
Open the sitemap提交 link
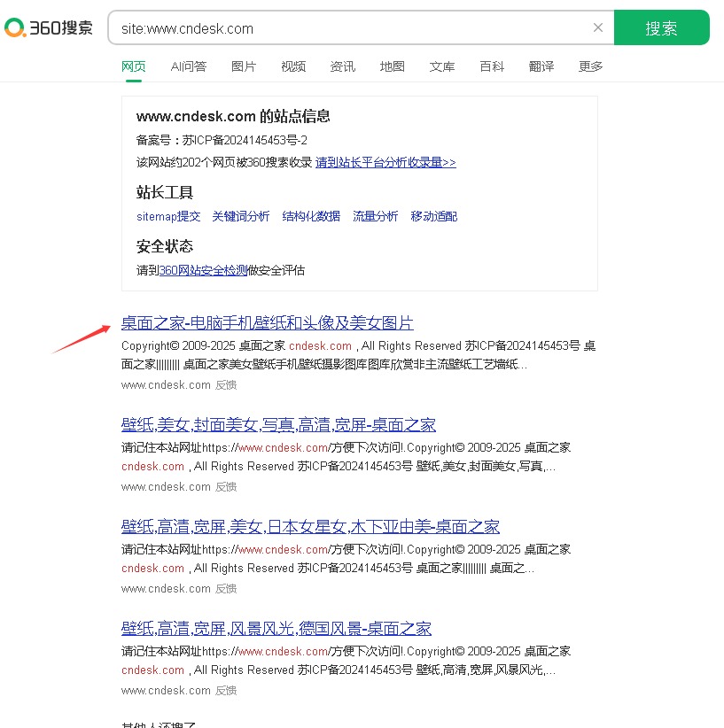168,216
